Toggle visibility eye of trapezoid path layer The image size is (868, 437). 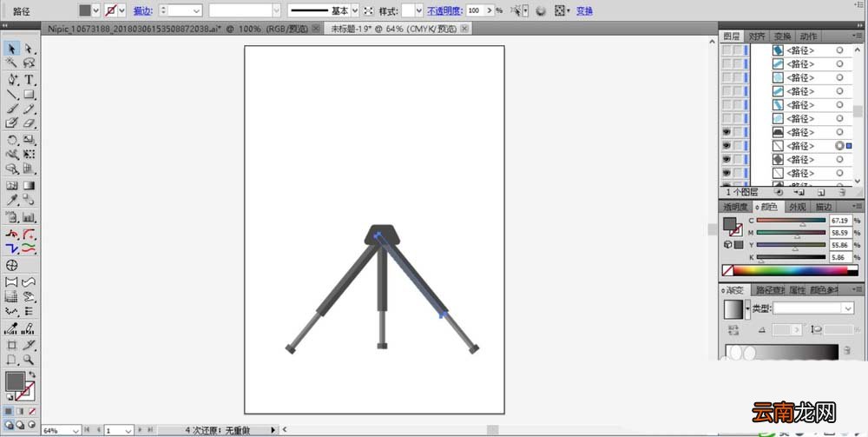(727, 132)
